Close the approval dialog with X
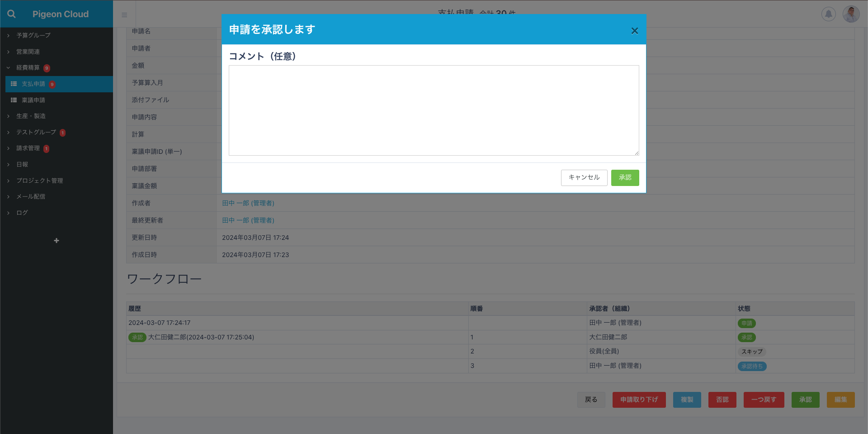This screenshot has width=868, height=434. pyautogui.click(x=634, y=31)
